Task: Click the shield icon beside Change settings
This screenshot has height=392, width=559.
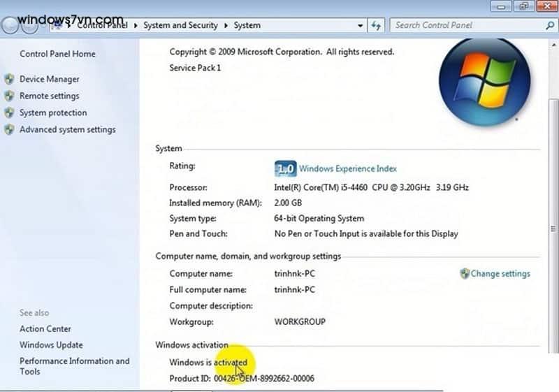Action: [x=465, y=274]
